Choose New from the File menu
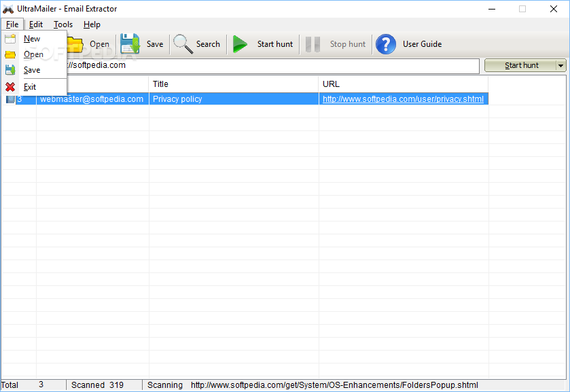The height and width of the screenshot is (392, 570). click(34, 39)
